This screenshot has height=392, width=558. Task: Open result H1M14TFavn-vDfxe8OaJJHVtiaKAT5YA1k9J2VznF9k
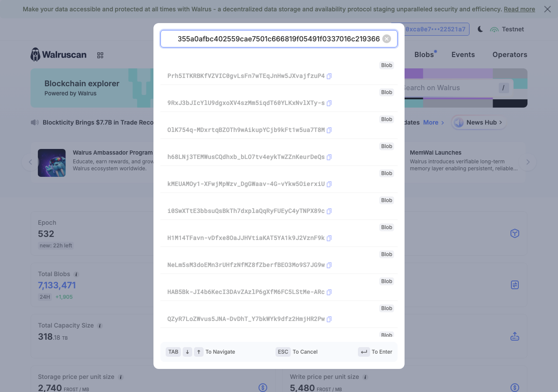tap(279, 233)
